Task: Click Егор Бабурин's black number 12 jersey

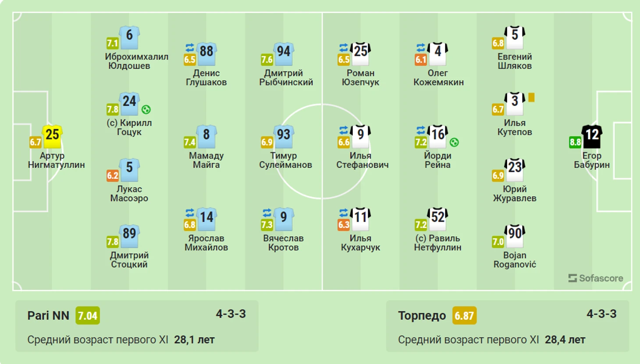Action: click(592, 136)
